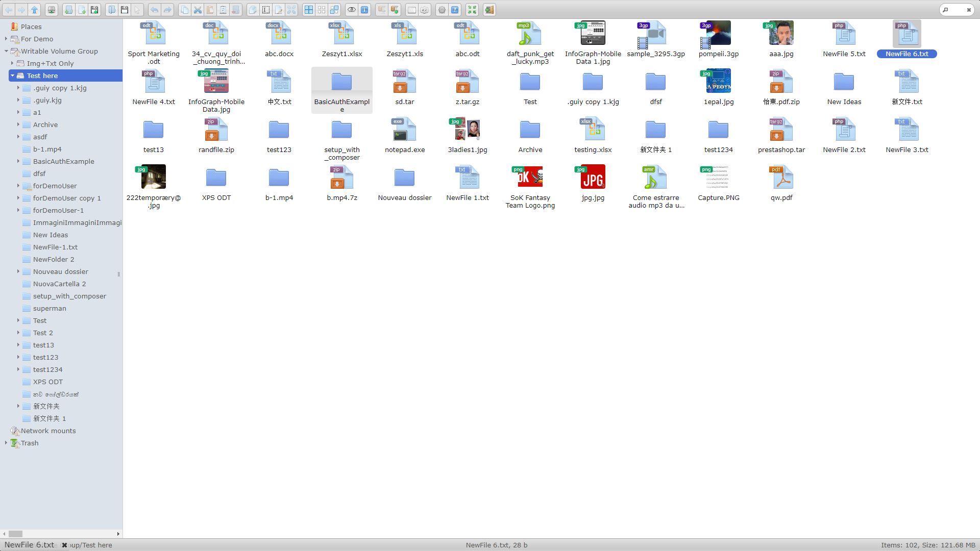Go up to parent folder
The height and width of the screenshot is (551, 980).
pos(34,10)
